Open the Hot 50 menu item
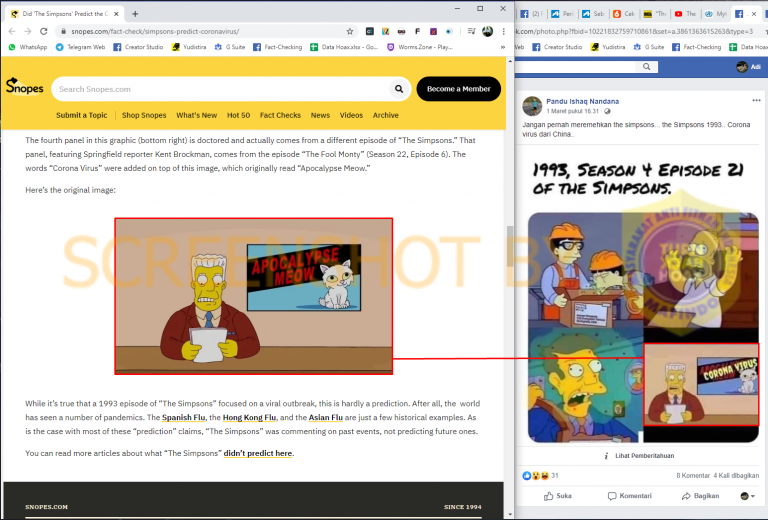The image size is (768, 520). pos(239,115)
